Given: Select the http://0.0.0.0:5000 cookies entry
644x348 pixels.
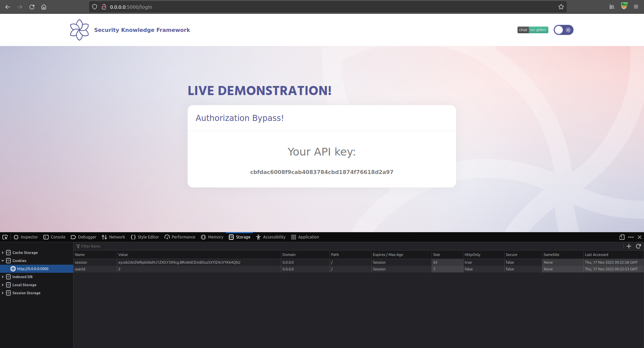Looking at the screenshot, I should tap(33, 269).
